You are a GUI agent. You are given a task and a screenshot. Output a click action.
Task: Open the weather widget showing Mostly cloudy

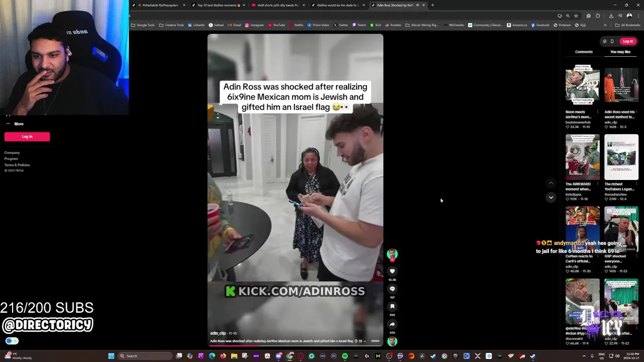(x=19, y=356)
